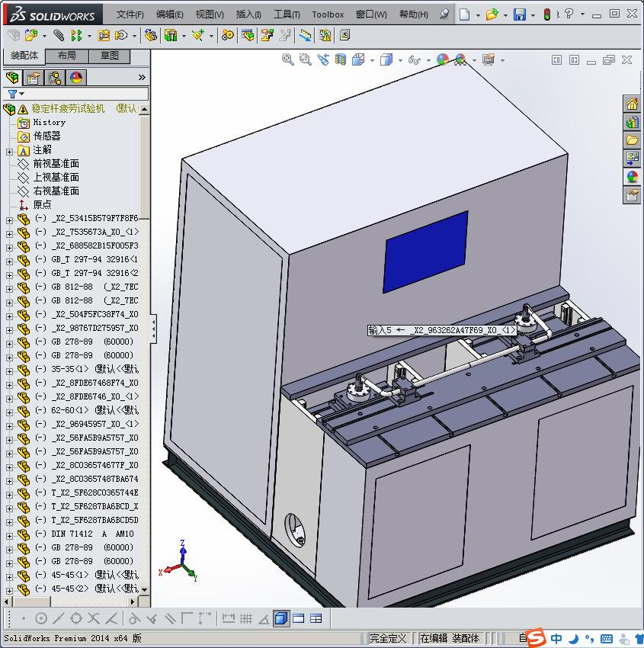Toggle the Sogou punctuation mode icon

pos(589,639)
